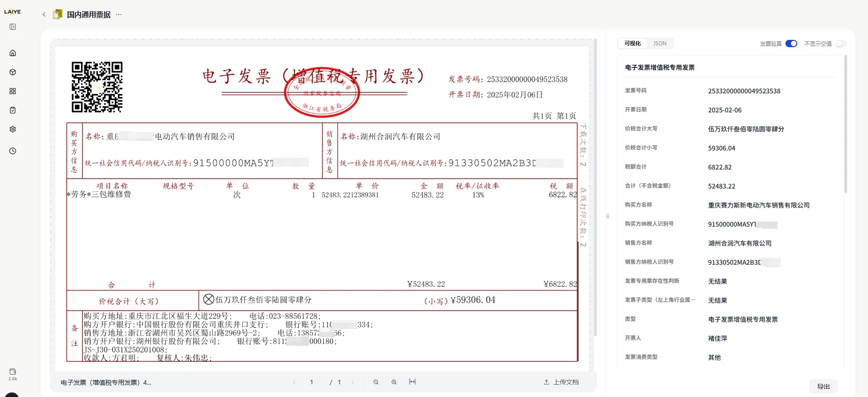868x397 pixels.
Task: Zoom out the document
Action: click(x=376, y=382)
